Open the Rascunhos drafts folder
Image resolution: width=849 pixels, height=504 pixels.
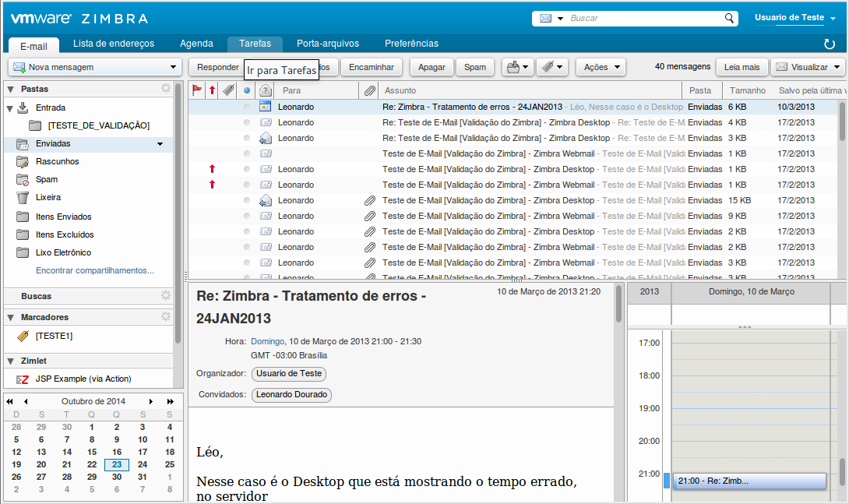click(58, 161)
